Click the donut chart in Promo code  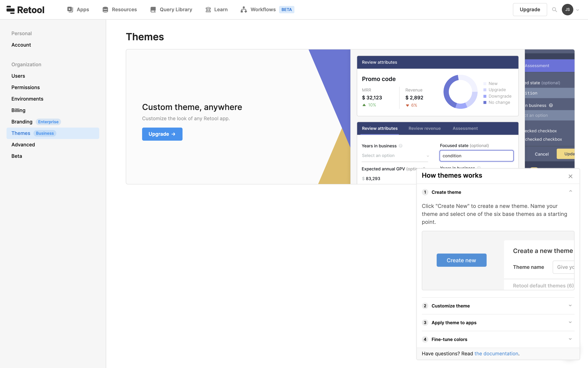(x=460, y=92)
